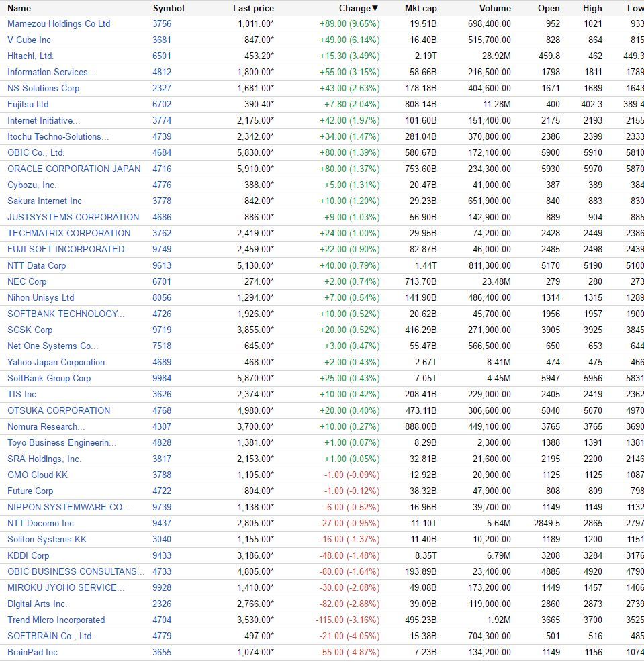Open FUJI SOFT INCORPORATED link
Image resolution: width=644 pixels, height=662 pixels.
(66, 249)
